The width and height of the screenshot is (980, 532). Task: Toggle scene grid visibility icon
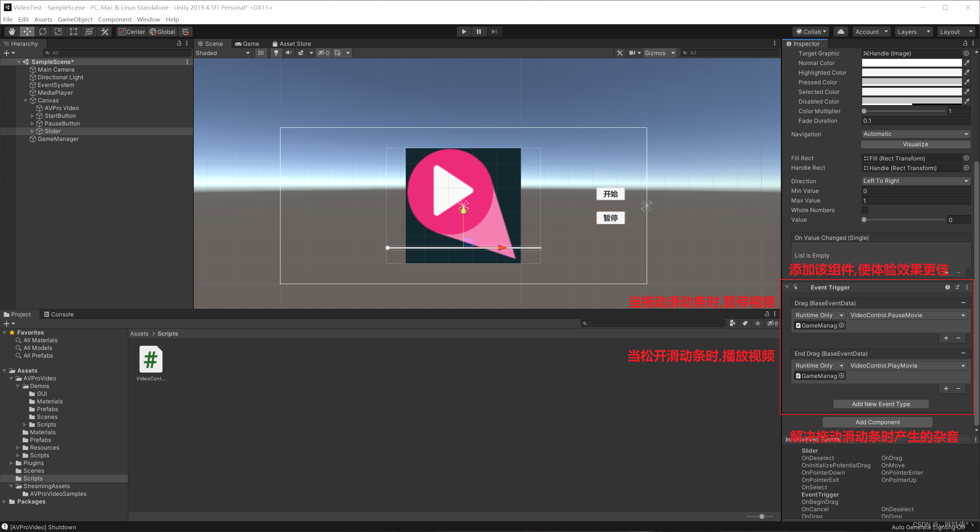pos(338,53)
